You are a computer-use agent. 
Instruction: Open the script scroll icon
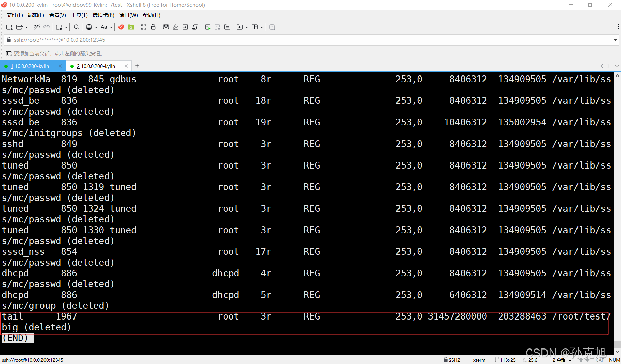pos(195,27)
